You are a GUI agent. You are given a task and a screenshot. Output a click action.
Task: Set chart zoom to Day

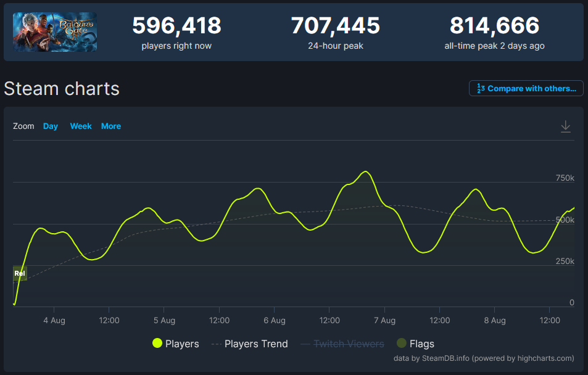tap(51, 126)
